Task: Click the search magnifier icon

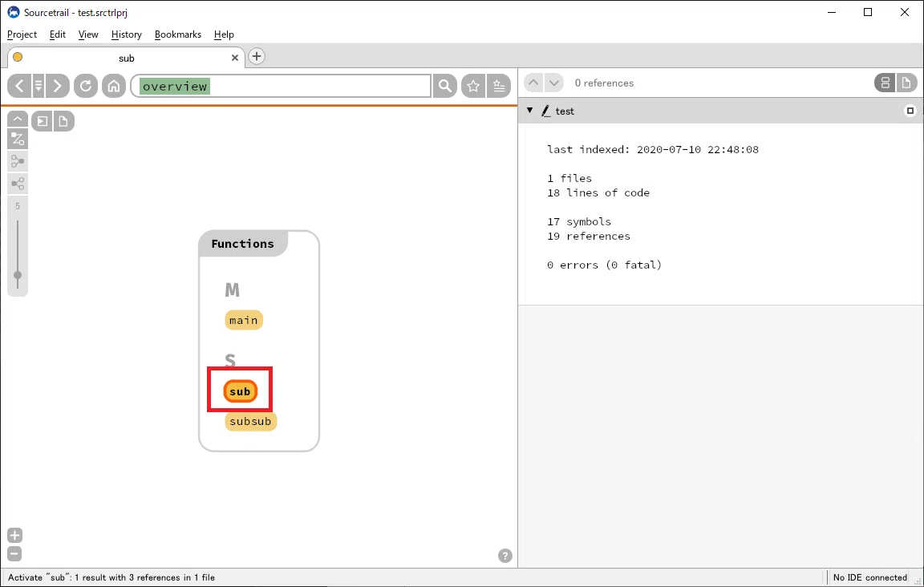Action: [x=445, y=86]
